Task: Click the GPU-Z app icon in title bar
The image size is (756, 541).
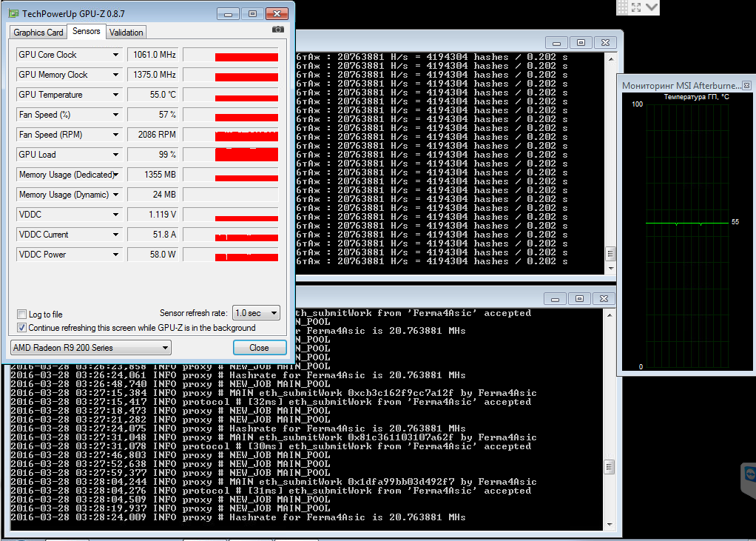Action: point(13,13)
